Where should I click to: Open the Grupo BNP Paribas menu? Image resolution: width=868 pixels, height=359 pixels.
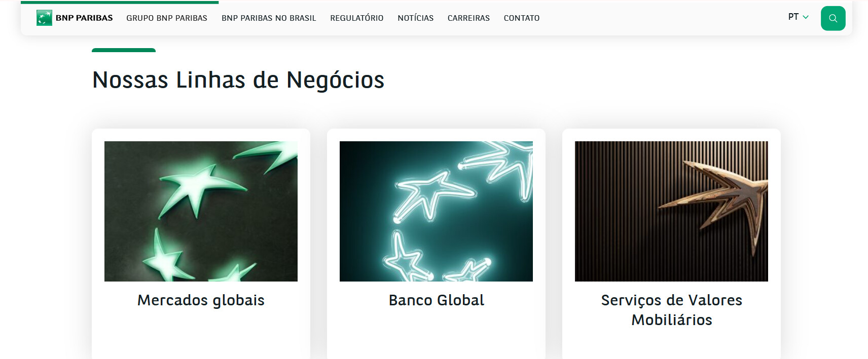pyautogui.click(x=167, y=18)
